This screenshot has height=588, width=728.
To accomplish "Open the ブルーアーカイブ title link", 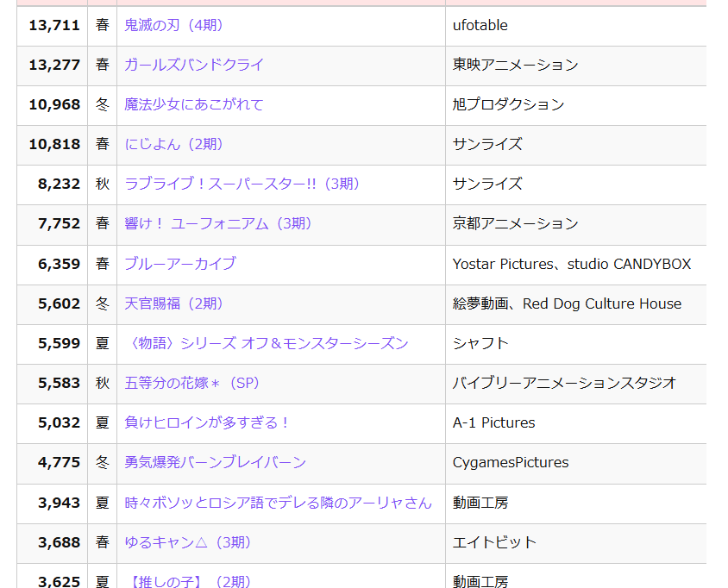I will click(x=180, y=264).
